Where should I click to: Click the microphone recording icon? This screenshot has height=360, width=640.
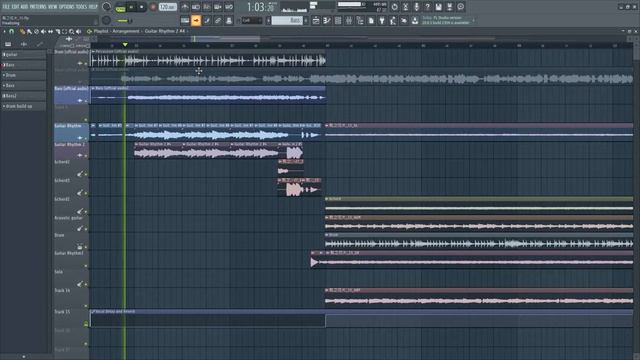pyautogui.click(x=416, y=7)
